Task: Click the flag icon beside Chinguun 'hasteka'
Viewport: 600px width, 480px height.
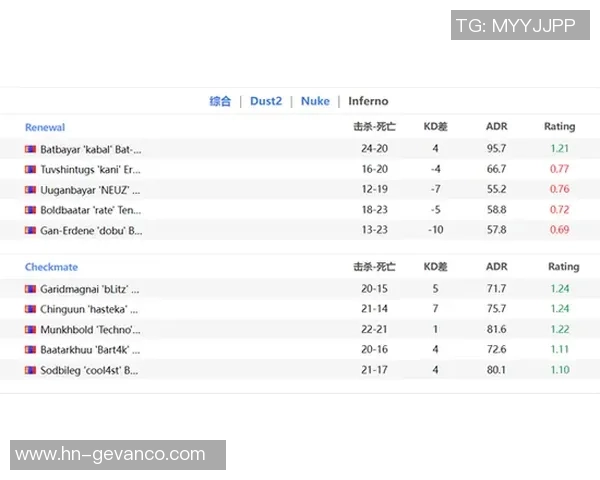Action: (x=30, y=309)
